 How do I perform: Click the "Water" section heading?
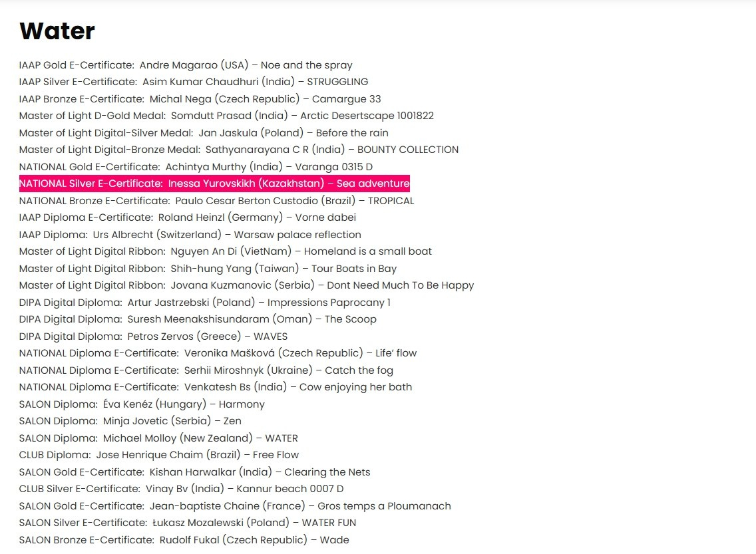click(x=57, y=31)
